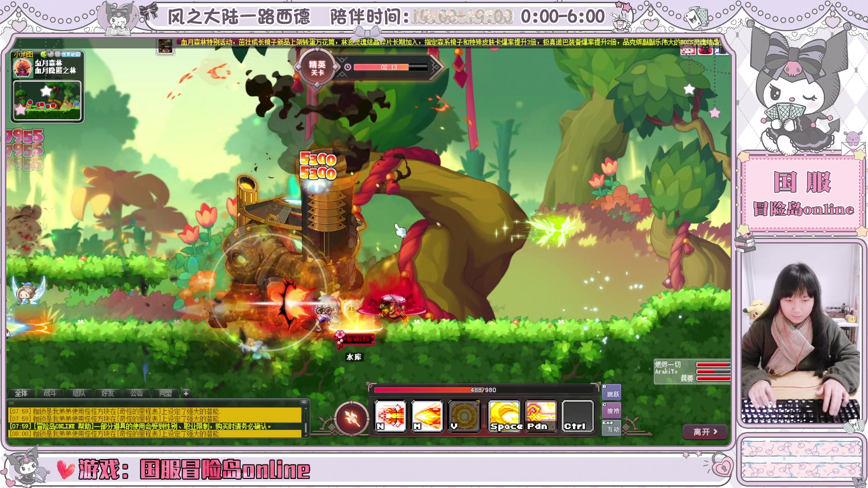Click the minimap preview thumbnail
Screen dimensions: 868x488
click(x=47, y=101)
